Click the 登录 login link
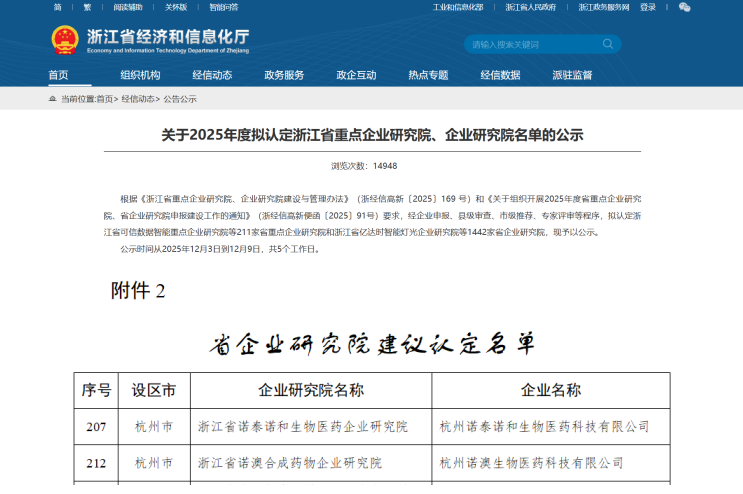Screen dimensions: 743x494 tap(648, 7)
